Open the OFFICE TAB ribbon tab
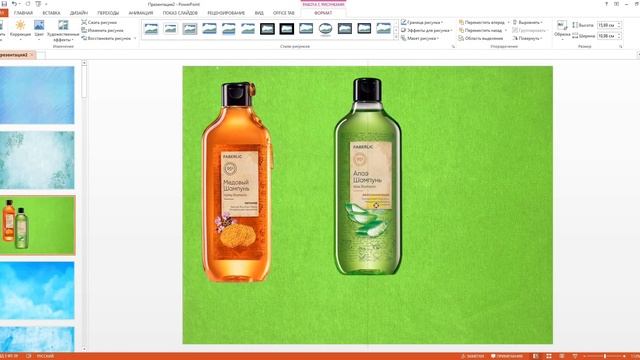The width and height of the screenshot is (640, 360). point(284,13)
